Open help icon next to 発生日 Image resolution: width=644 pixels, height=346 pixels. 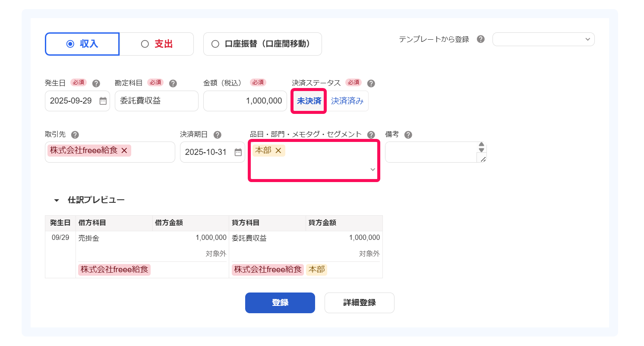pyautogui.click(x=96, y=83)
